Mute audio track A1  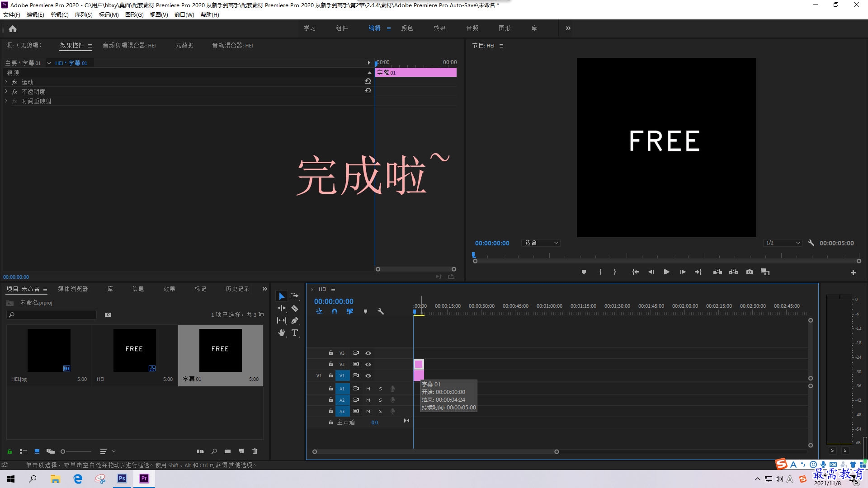[368, 389]
